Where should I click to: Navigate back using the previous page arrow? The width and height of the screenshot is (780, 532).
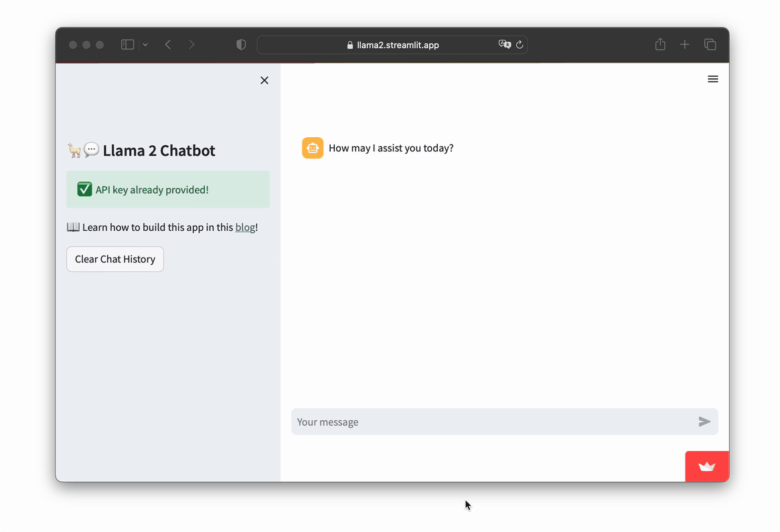coord(168,44)
